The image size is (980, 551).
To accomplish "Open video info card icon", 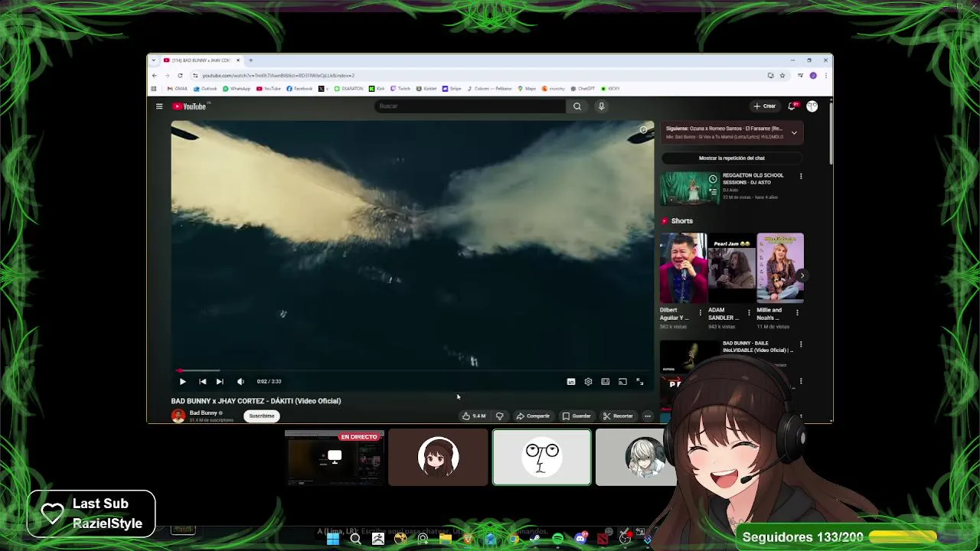I will point(643,130).
